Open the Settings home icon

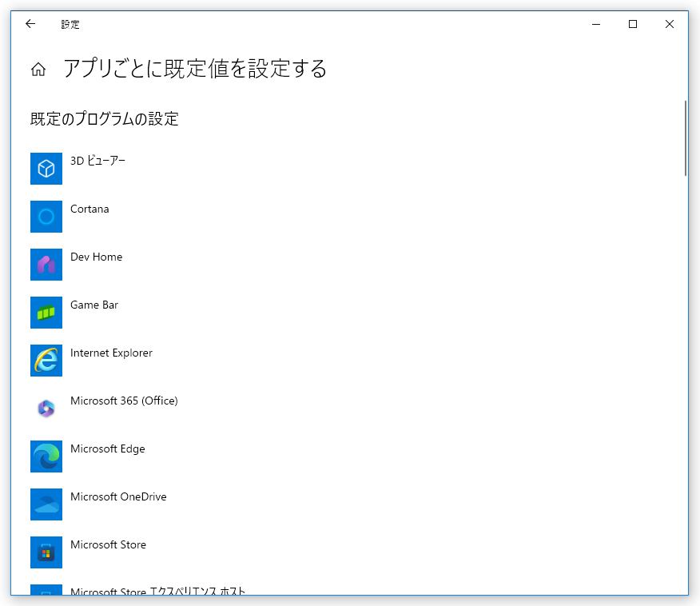click(38, 70)
